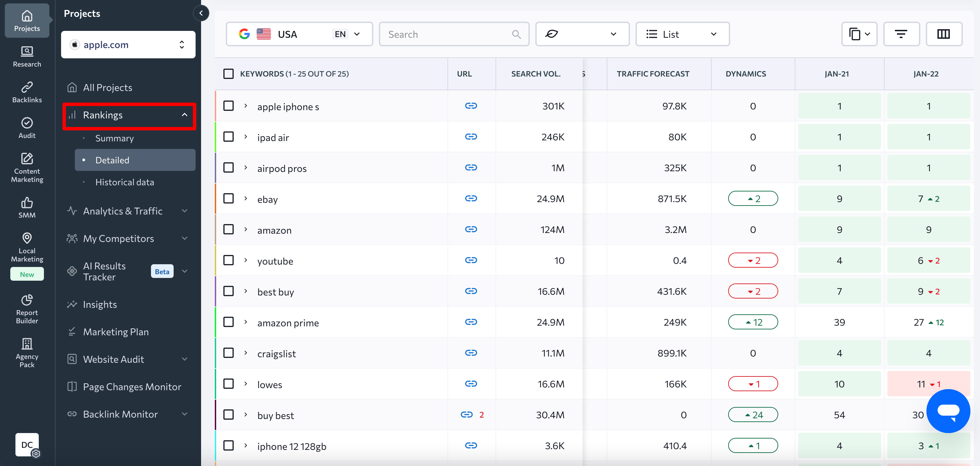
Task: Check the airpod pros row
Action: click(228, 167)
